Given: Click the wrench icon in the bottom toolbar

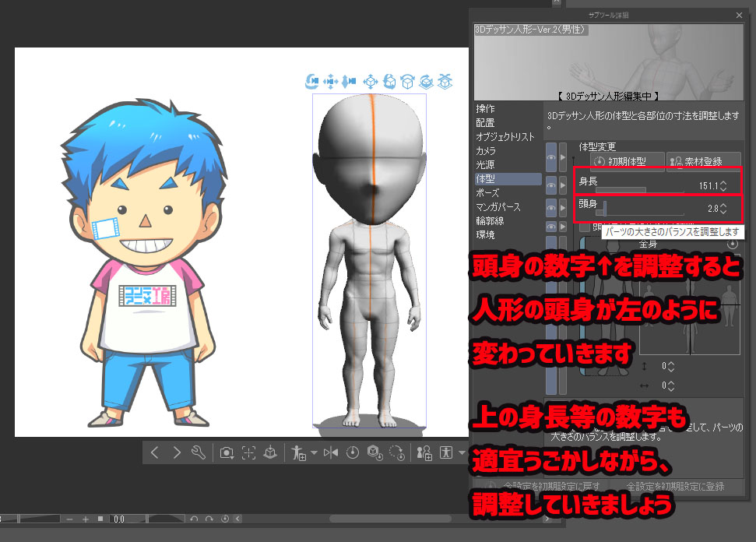Looking at the screenshot, I should click(198, 452).
